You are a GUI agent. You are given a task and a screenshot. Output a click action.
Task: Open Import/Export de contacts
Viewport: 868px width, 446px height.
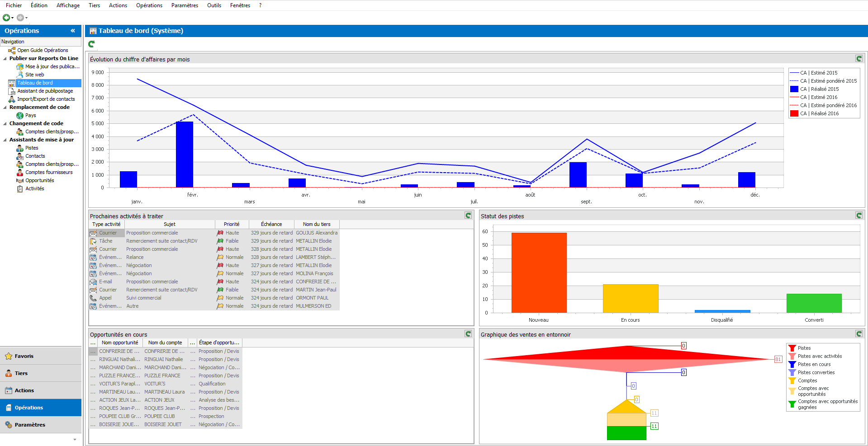[x=45, y=99]
